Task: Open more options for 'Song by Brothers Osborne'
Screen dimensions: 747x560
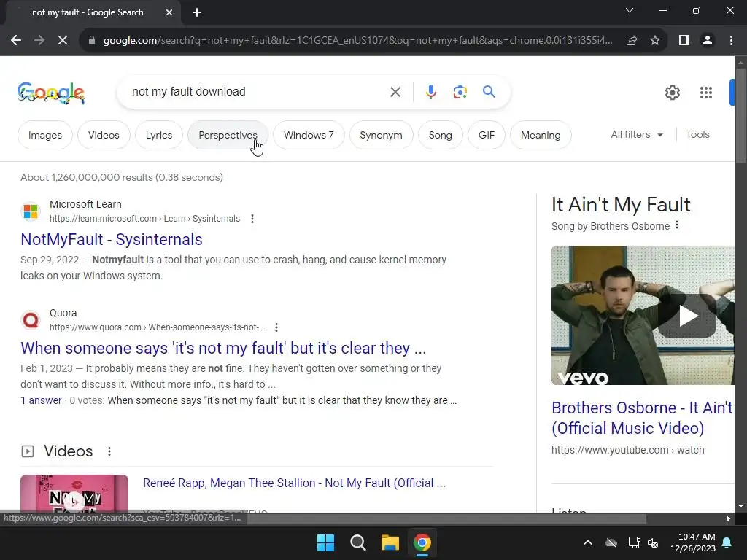Action: (677, 225)
